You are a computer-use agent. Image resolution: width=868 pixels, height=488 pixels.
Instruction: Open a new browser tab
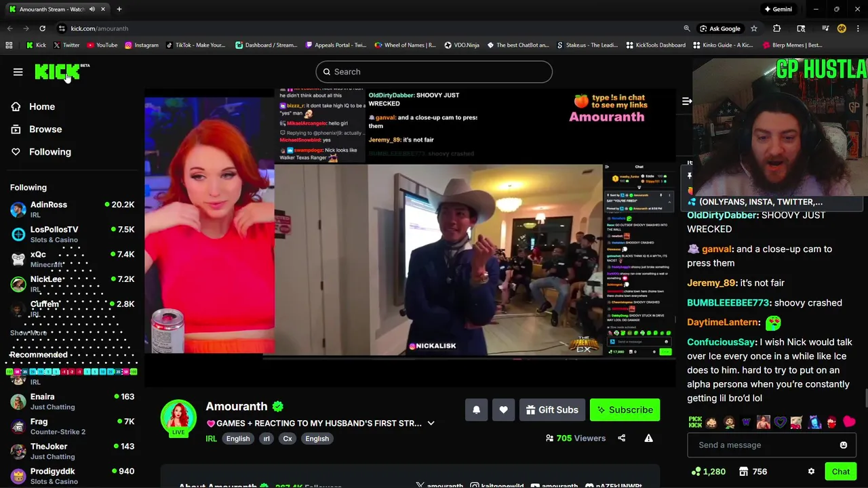(x=119, y=9)
